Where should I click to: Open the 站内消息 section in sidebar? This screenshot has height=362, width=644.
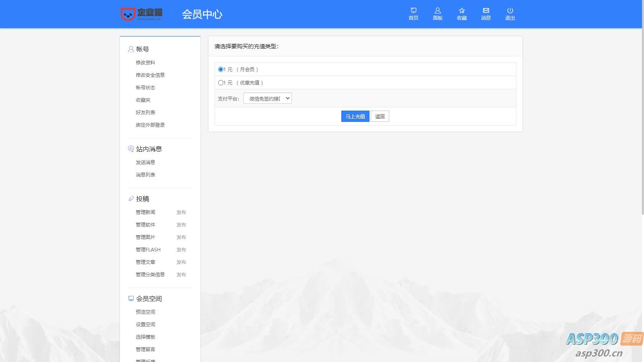(150, 148)
